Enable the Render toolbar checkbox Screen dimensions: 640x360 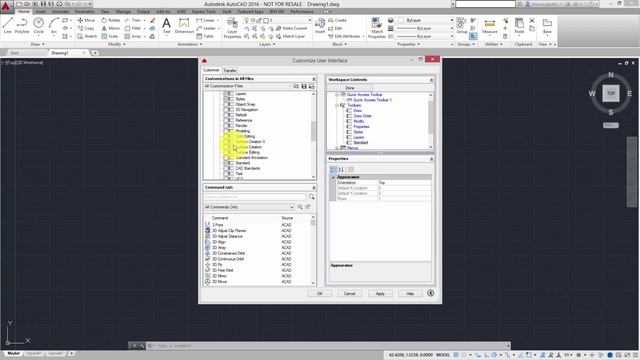(226, 126)
